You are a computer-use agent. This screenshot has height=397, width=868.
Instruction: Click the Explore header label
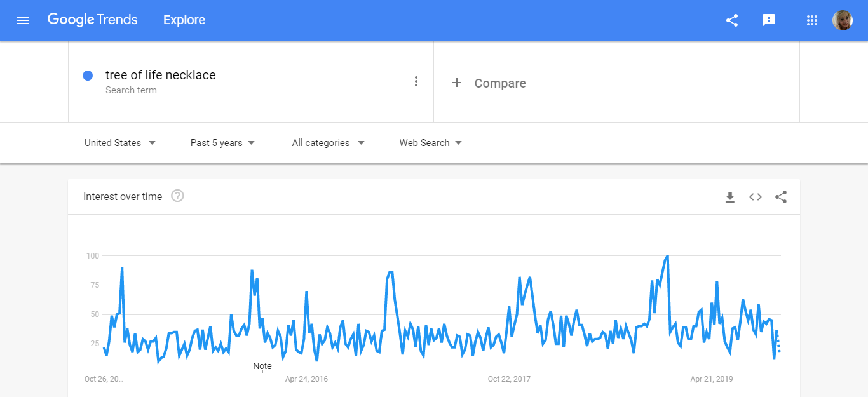click(x=184, y=20)
